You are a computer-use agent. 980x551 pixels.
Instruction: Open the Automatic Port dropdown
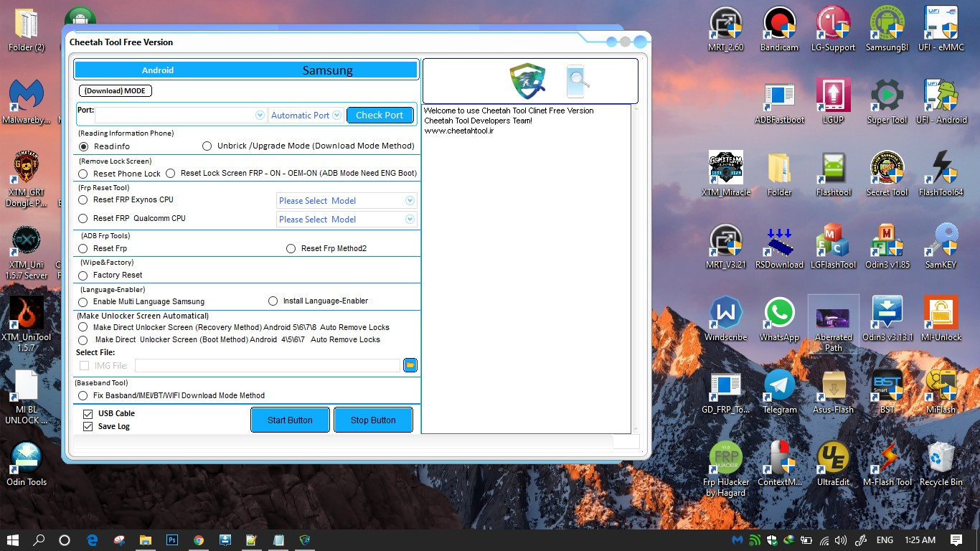tap(337, 115)
